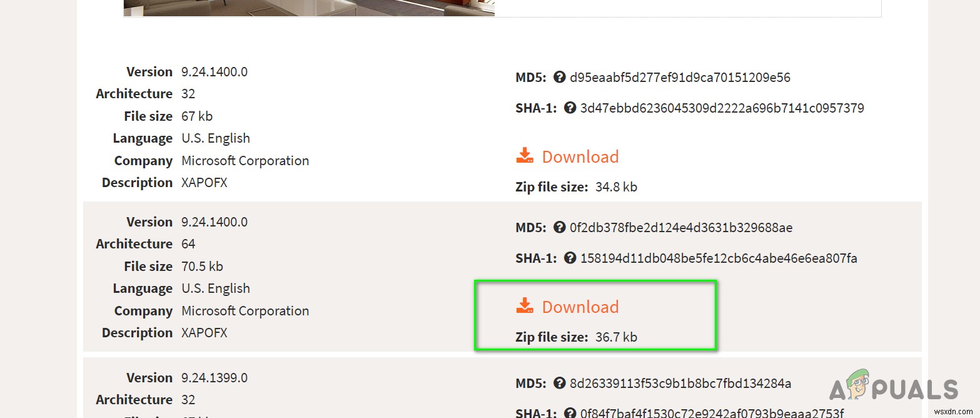Click the Download text link for the 36.7 kb zip
This screenshot has width=980, height=418.
click(580, 307)
